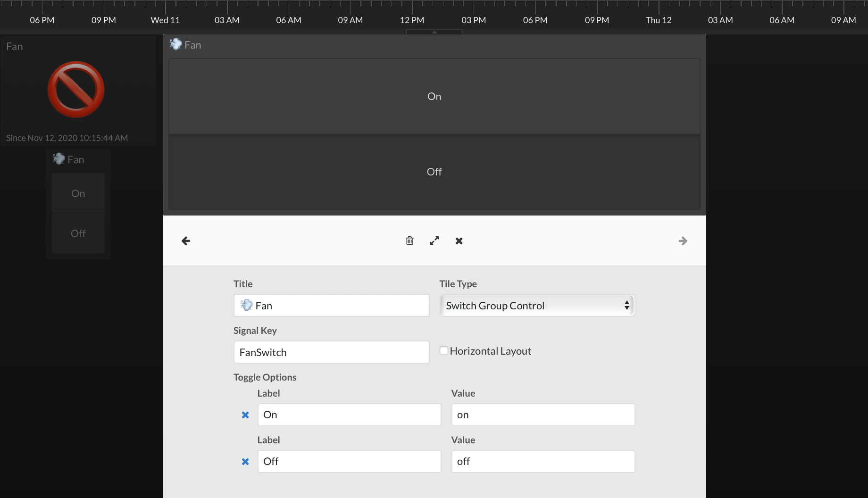Click the timeline collapse handle under 12 PM
Screen dimensions: 868x498
[434, 32]
